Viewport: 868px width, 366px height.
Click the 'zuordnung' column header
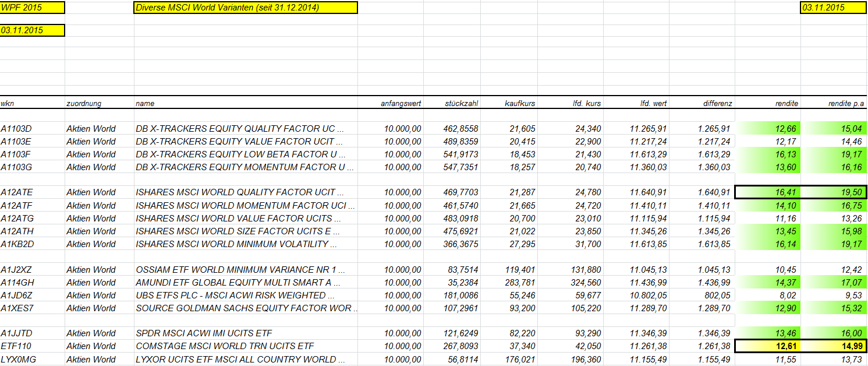point(84,103)
